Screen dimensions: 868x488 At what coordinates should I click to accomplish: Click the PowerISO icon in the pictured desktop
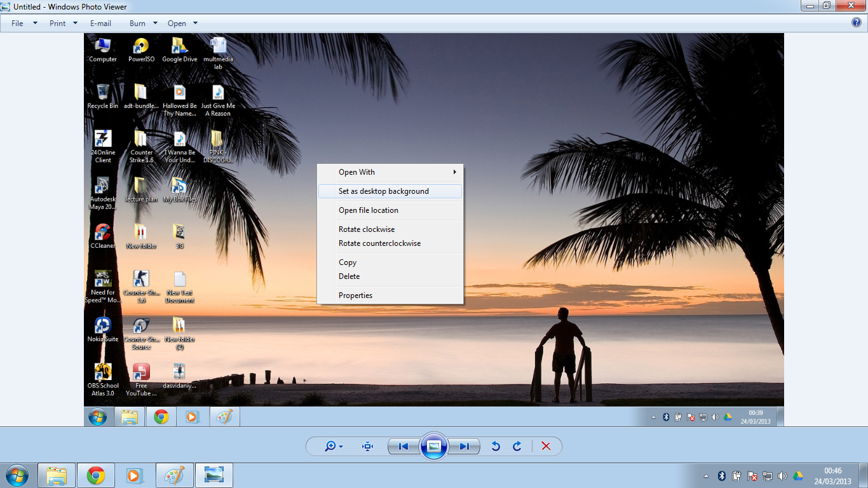[141, 50]
